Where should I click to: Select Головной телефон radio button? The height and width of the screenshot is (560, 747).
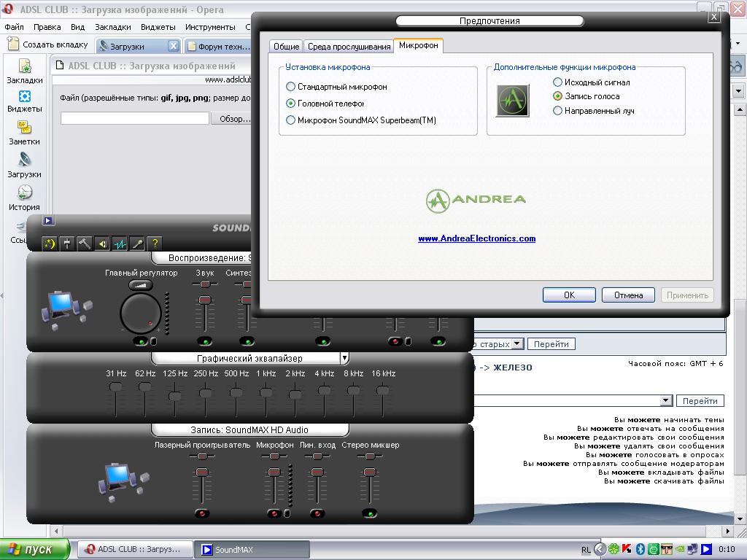(290, 104)
